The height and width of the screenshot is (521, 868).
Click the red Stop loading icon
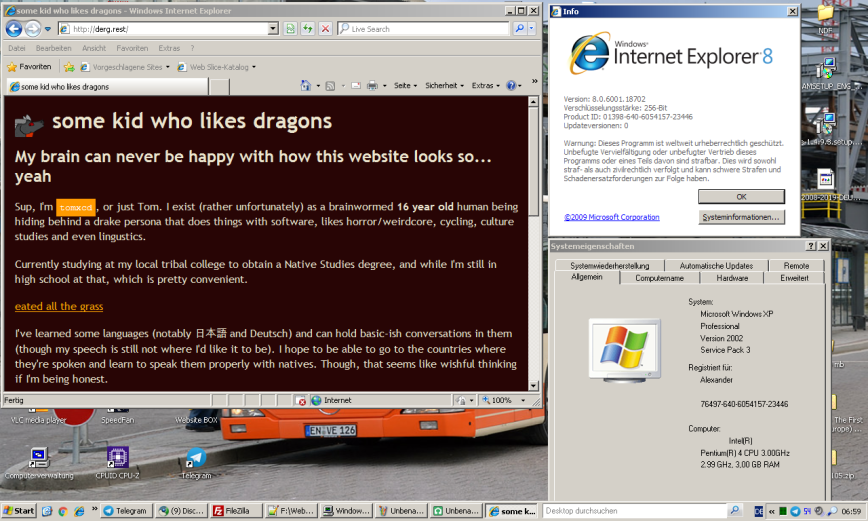pyautogui.click(x=325, y=29)
